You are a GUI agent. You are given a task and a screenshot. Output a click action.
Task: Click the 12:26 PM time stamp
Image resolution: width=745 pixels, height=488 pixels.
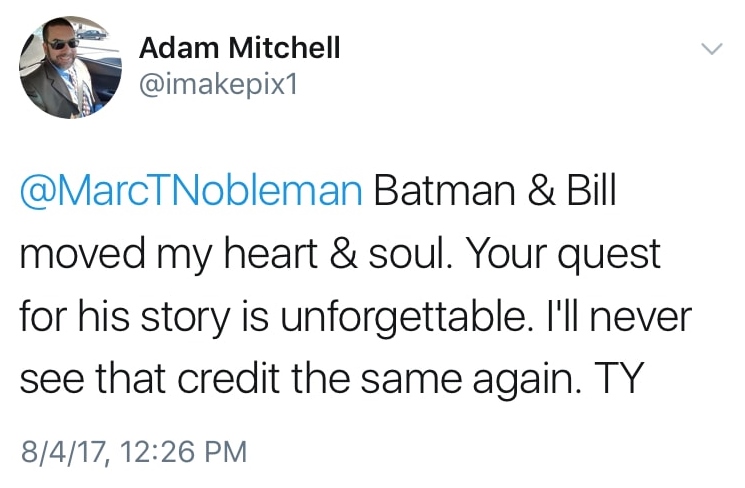181,451
